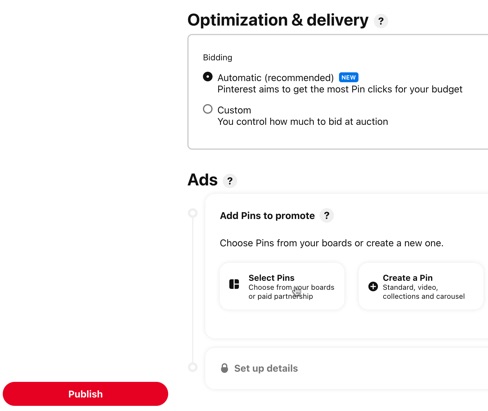Select Automatic (recommended) bidding radio
The height and width of the screenshot is (411, 488).
point(208,77)
